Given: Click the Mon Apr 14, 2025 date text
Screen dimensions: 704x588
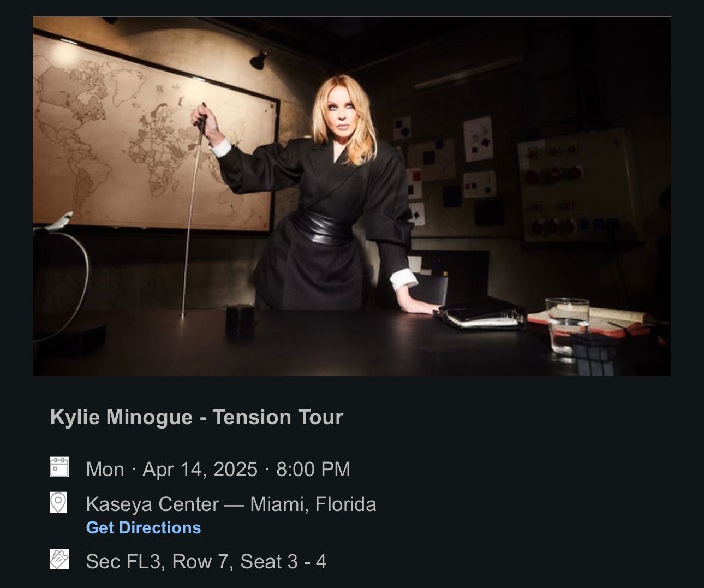Looking at the screenshot, I should pyautogui.click(x=171, y=470).
